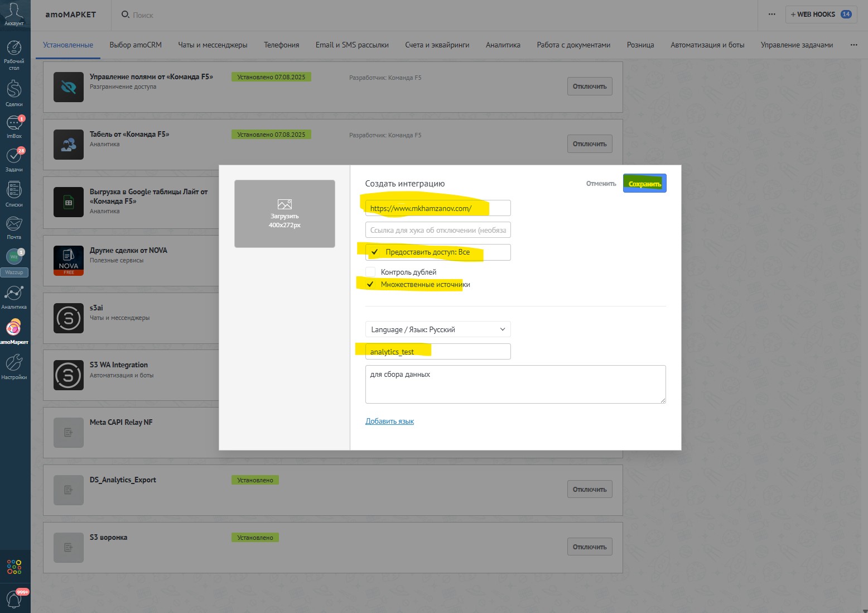Switch to Телефония tab

pyautogui.click(x=282, y=45)
